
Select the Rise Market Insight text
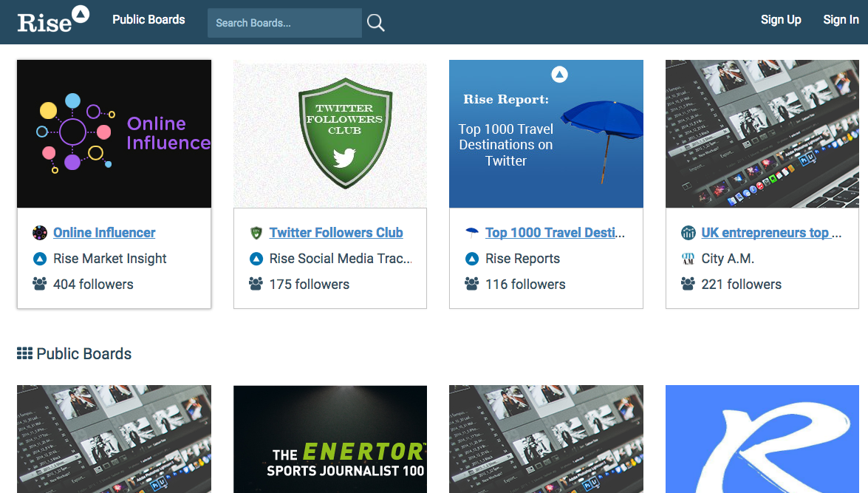(109, 259)
